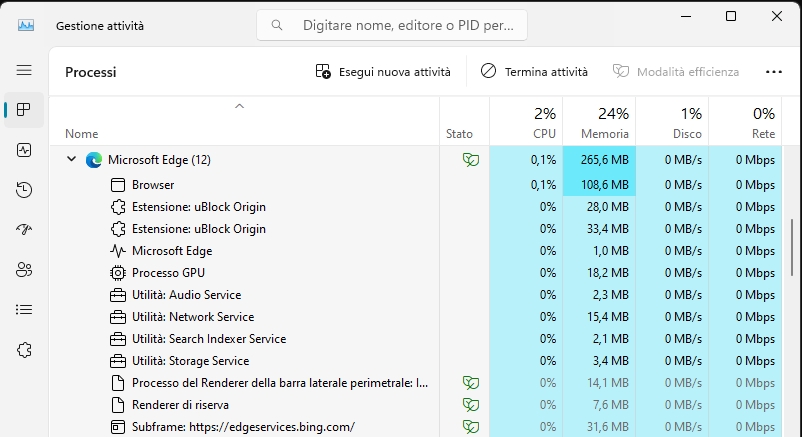Select Utilità: Storage Service row
Image resolution: width=802 pixels, height=437 pixels.
pos(415,361)
